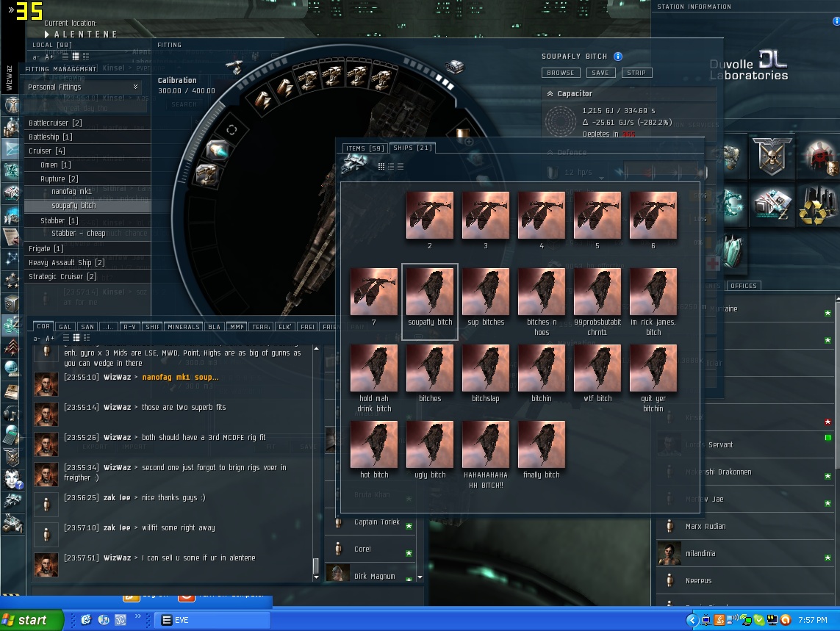Click the SAVE fitting button
Image resolution: width=840 pixels, height=631 pixels.
point(600,73)
